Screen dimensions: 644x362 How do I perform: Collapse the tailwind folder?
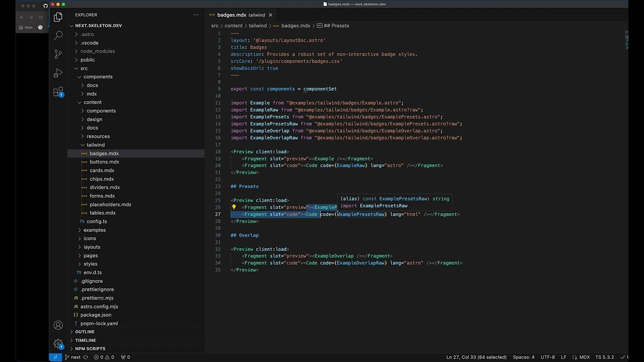95,145
